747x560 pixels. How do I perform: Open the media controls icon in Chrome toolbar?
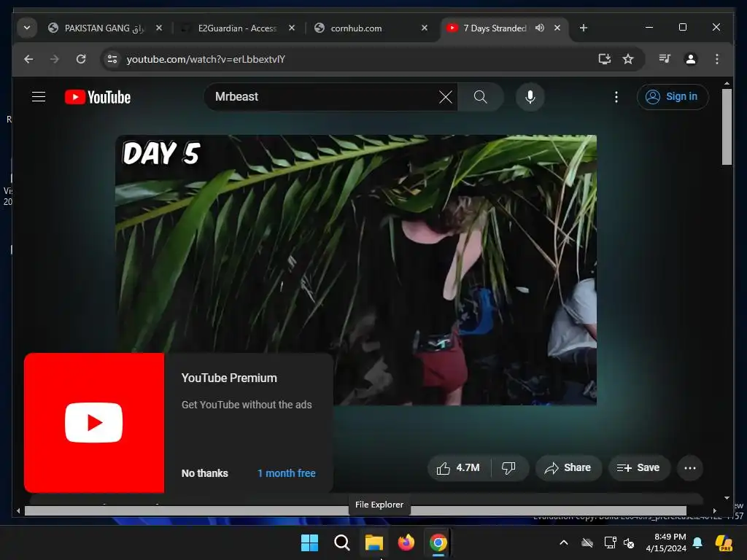pyautogui.click(x=665, y=59)
